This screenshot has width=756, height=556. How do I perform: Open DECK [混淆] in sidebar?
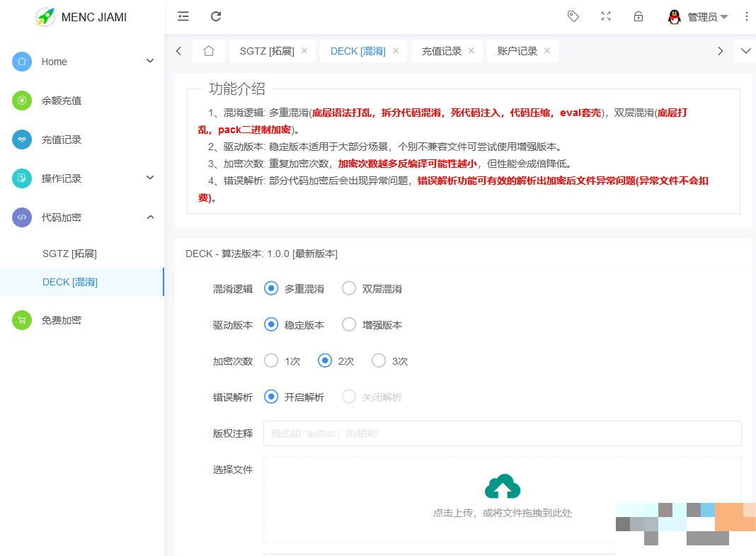[82, 282]
